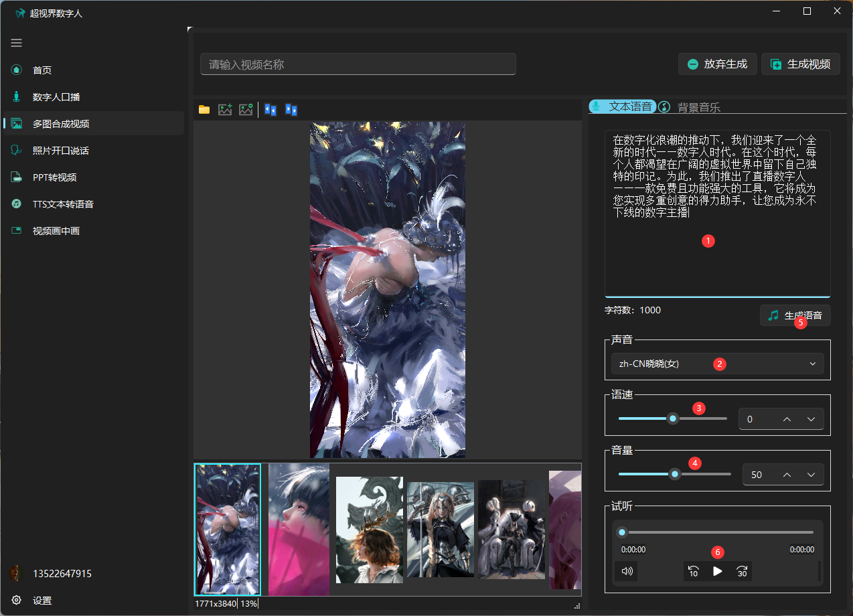853x616 pixels.
Task: Click the 试听 audio progress slider
Action: [x=718, y=532]
